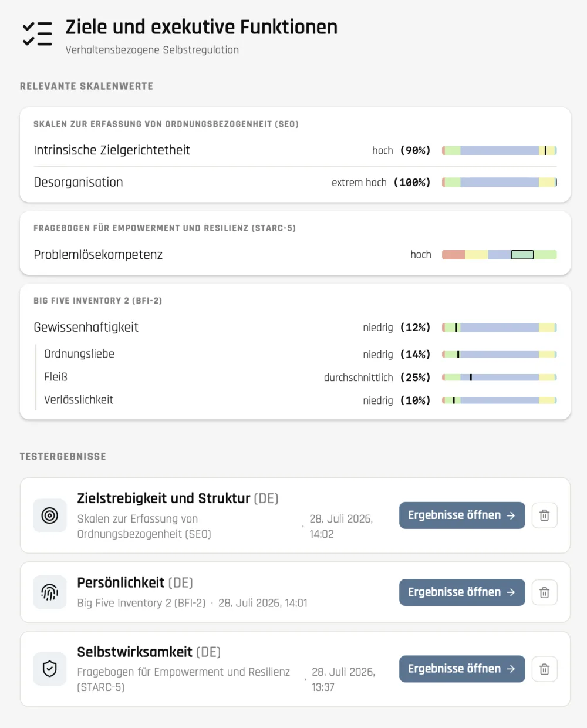This screenshot has height=728, width=587.
Task: Click the Problemlösekompetenz range bar
Action: [500, 255]
